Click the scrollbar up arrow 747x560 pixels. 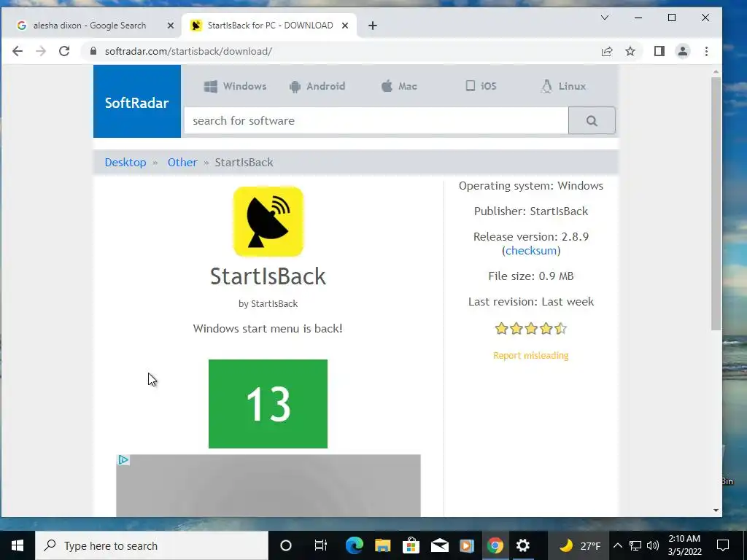point(716,72)
